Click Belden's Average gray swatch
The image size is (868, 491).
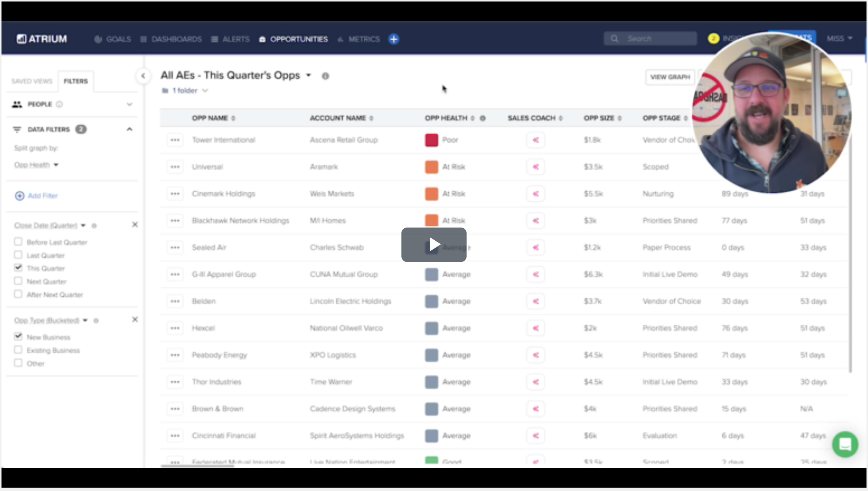(431, 301)
